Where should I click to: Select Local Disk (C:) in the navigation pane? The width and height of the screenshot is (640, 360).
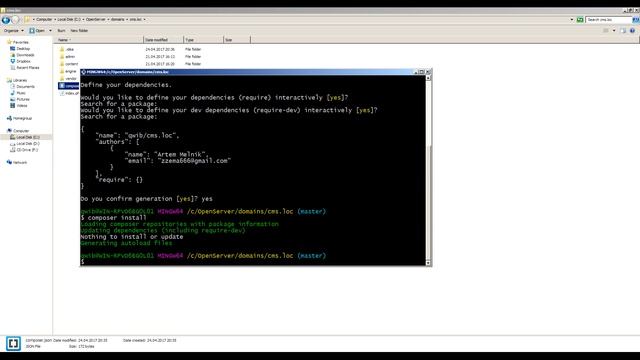[25, 137]
